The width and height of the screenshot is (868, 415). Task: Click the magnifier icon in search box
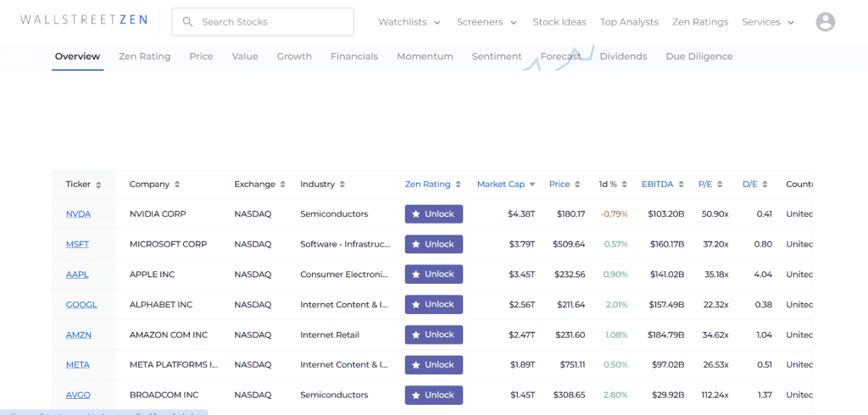tap(187, 22)
